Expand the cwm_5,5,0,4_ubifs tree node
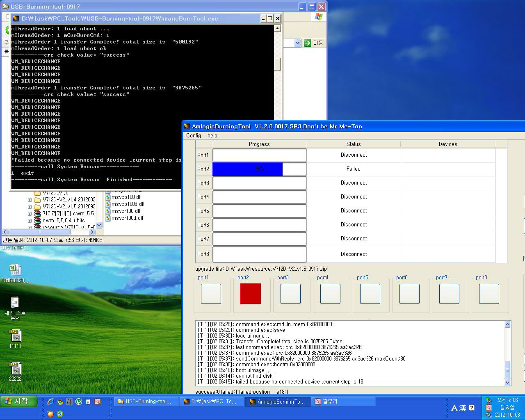Image resolution: width=525 pixels, height=420 pixels. 30,221
